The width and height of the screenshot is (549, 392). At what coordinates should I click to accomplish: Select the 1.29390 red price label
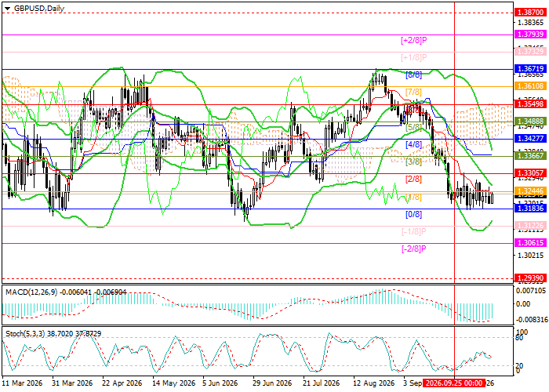pyautogui.click(x=530, y=278)
